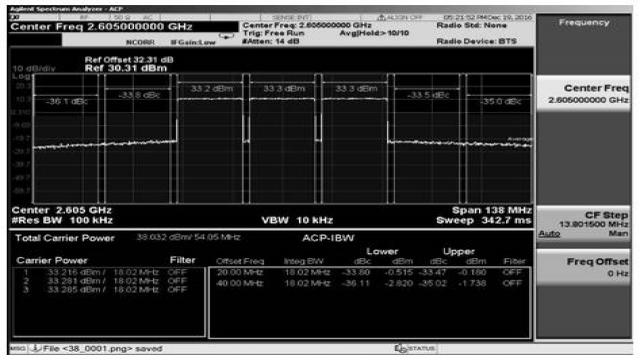The height and width of the screenshot is (360, 640).
Task: Click the total carrier power value 38.032 dBm
Action: click(x=188, y=237)
